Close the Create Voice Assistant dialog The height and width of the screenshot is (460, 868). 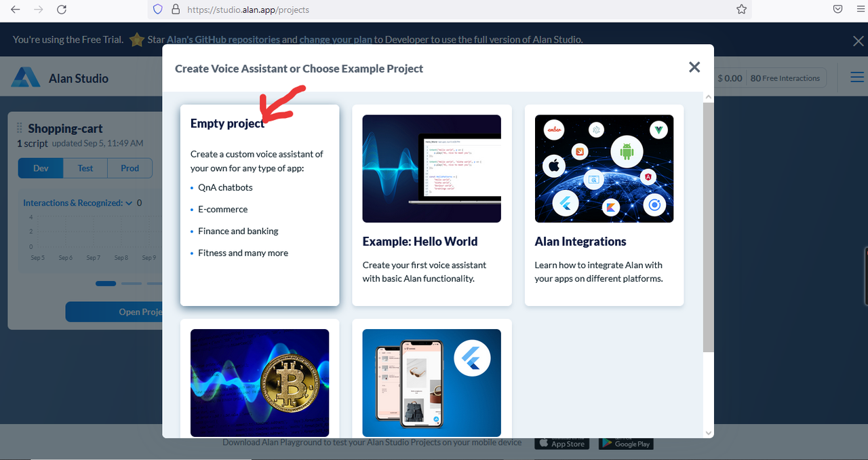click(694, 67)
